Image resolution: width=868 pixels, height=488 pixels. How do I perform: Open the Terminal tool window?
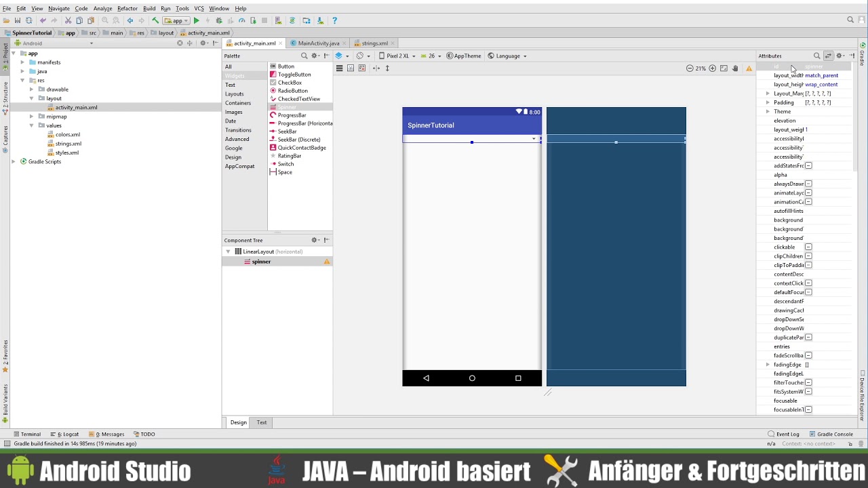(x=27, y=434)
